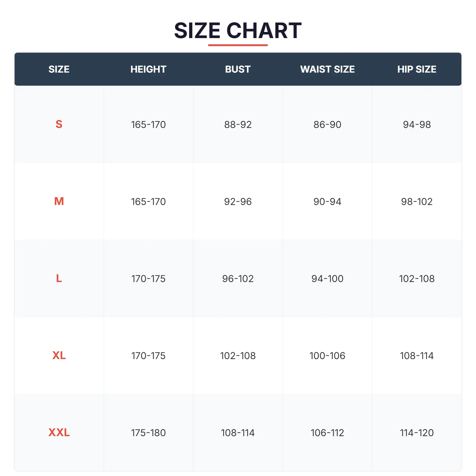Click the SIZE CHART title

(238, 31)
